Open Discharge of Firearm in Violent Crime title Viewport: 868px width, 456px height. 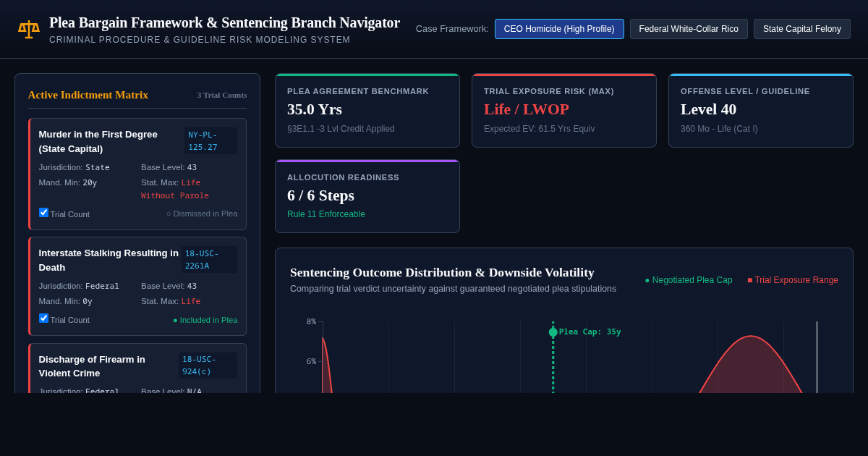click(92, 366)
